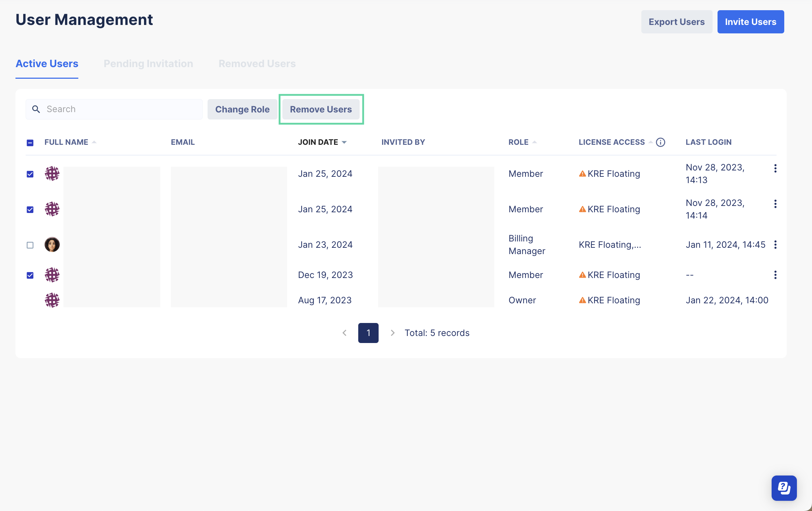Click the Change Role button
The width and height of the screenshot is (812, 511).
point(242,109)
